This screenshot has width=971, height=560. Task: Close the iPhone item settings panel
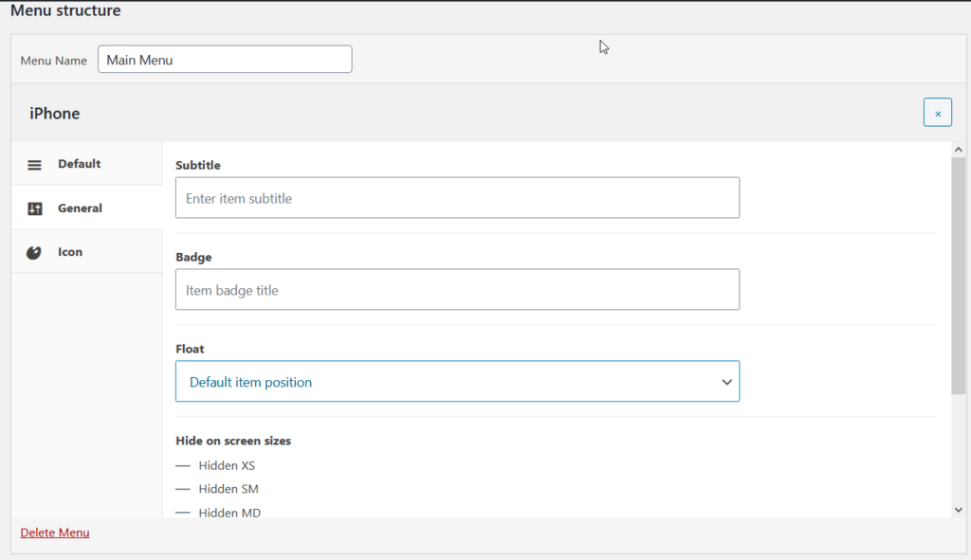click(938, 113)
